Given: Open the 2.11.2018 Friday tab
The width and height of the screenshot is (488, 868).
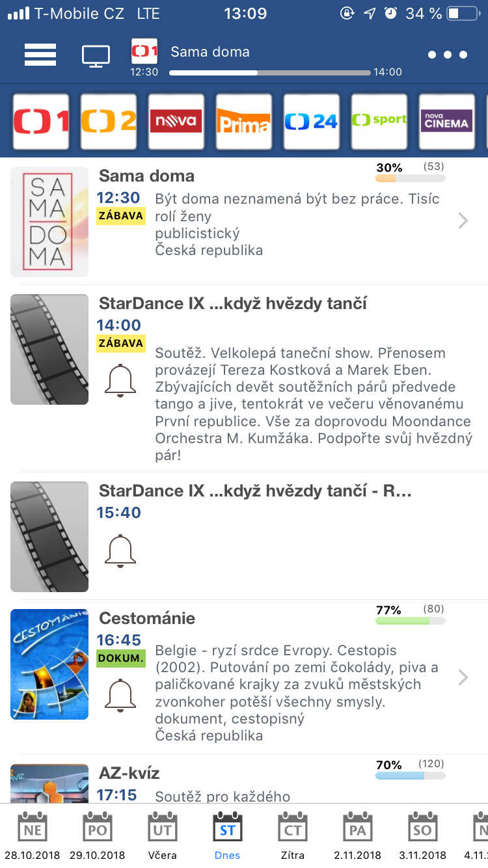Looking at the screenshot, I should 358,837.
